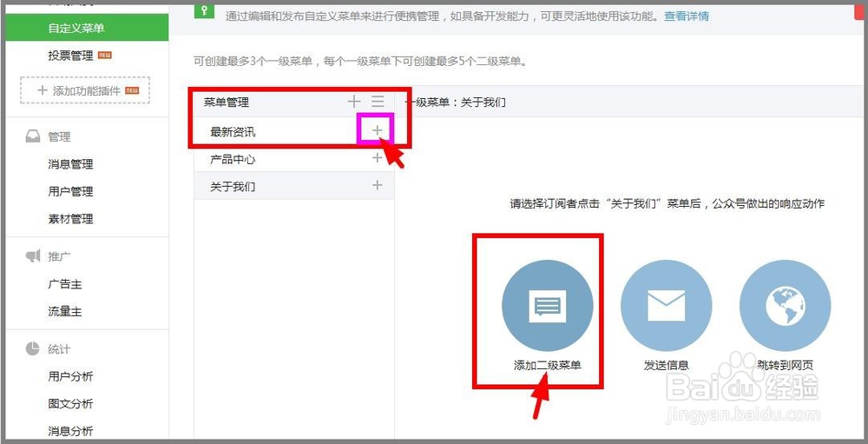Add a submenu with 关于我们 plus icon
Viewport: 868px width, 444px height.
(377, 185)
